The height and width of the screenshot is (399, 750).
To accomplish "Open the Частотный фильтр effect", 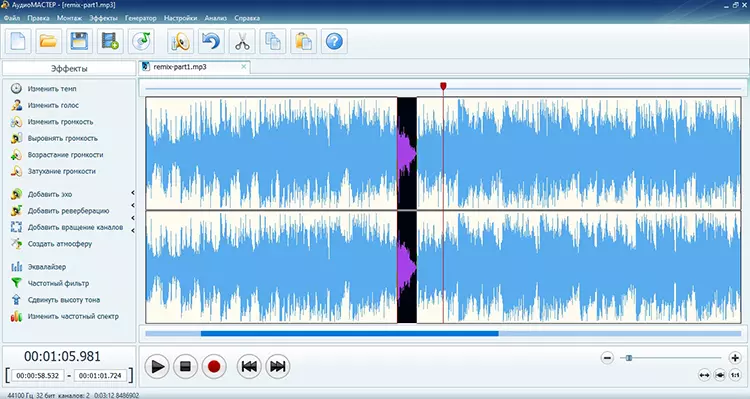I will [x=58, y=283].
